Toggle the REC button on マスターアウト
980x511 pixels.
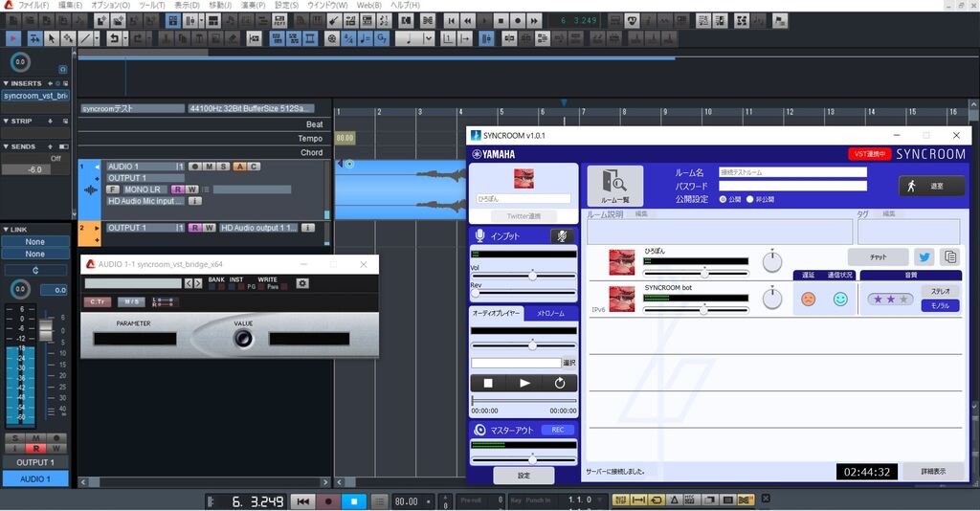[x=558, y=430]
